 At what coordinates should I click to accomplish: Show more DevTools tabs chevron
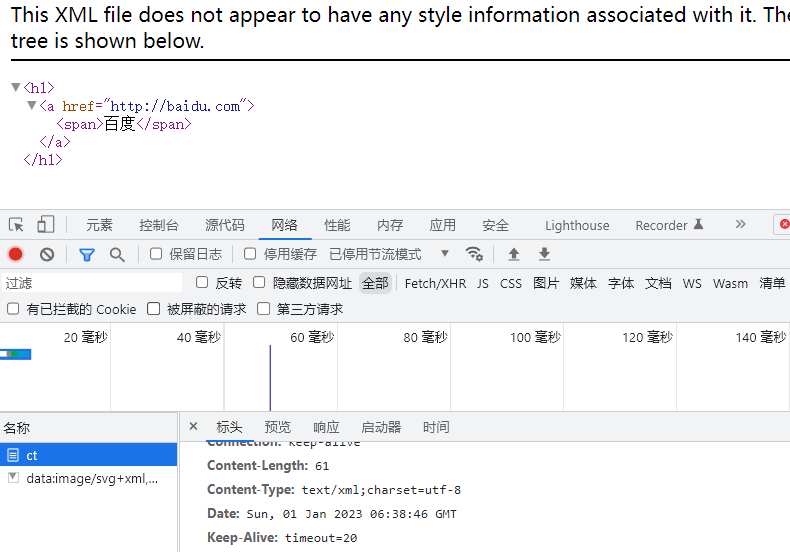pos(740,225)
